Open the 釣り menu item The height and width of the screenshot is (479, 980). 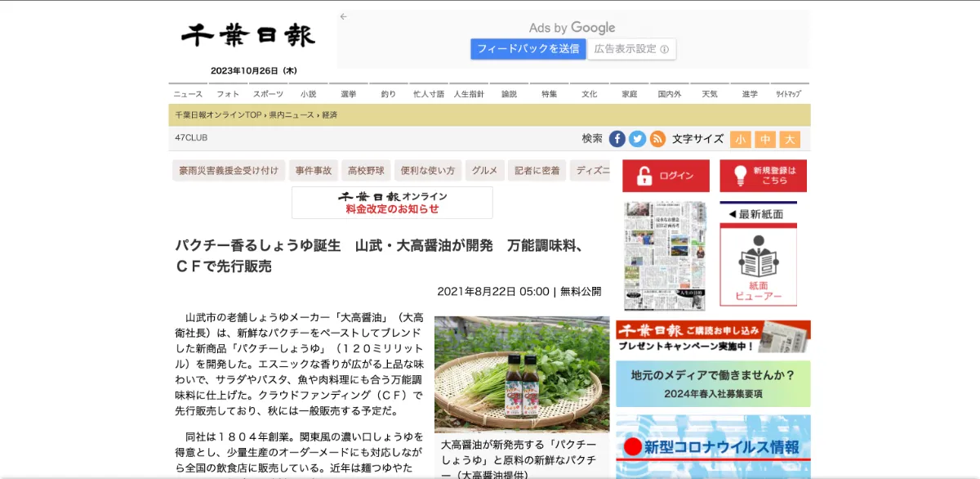coord(389,94)
